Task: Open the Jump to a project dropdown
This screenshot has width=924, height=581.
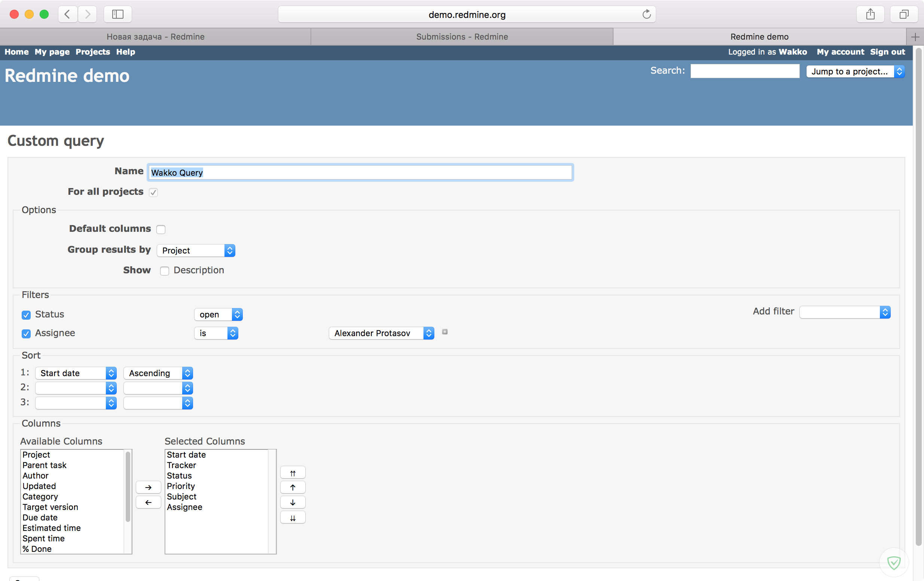Action: pos(855,71)
